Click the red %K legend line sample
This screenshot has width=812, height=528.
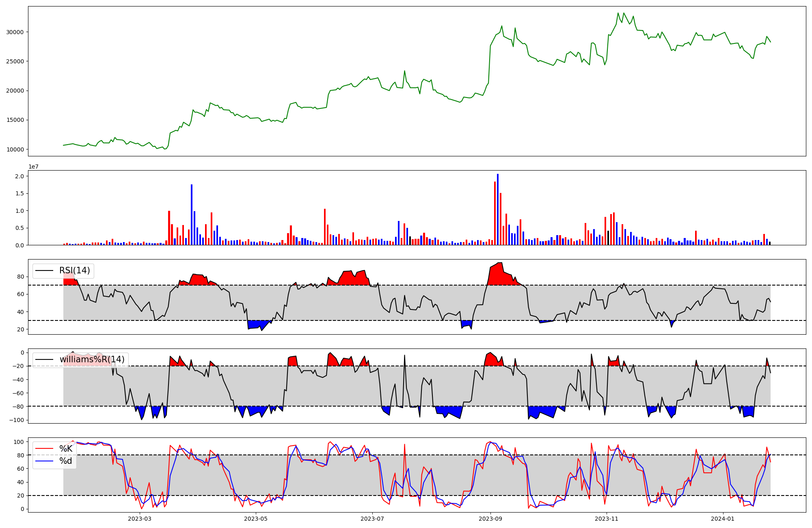pos(44,448)
